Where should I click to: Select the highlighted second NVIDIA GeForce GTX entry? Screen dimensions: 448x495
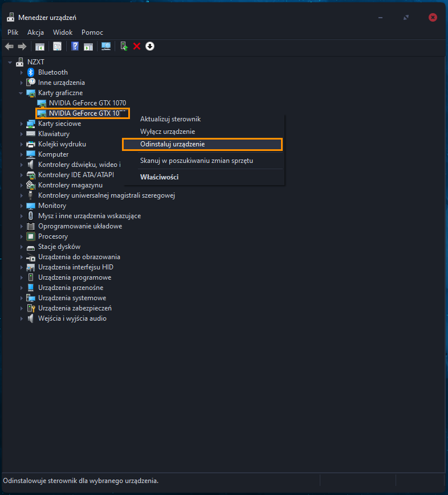[x=84, y=113]
